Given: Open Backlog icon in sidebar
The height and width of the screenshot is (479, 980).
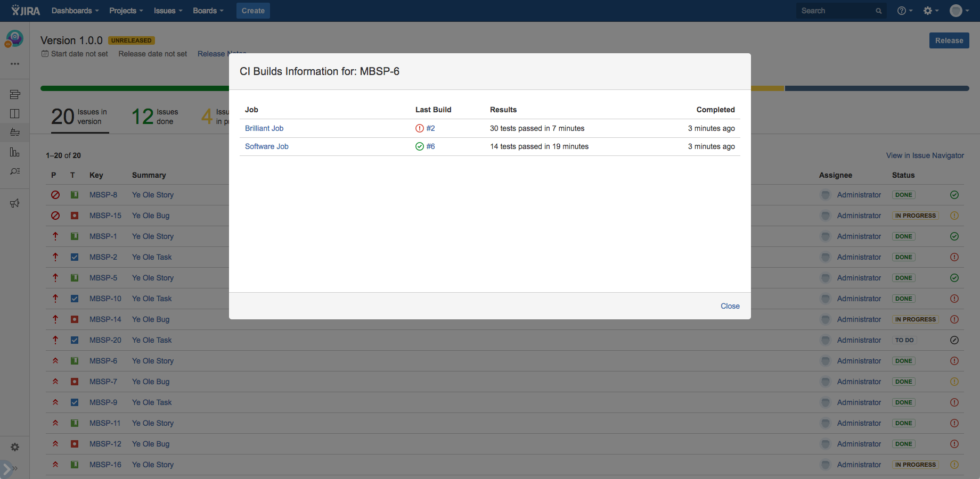Looking at the screenshot, I should 15,95.
